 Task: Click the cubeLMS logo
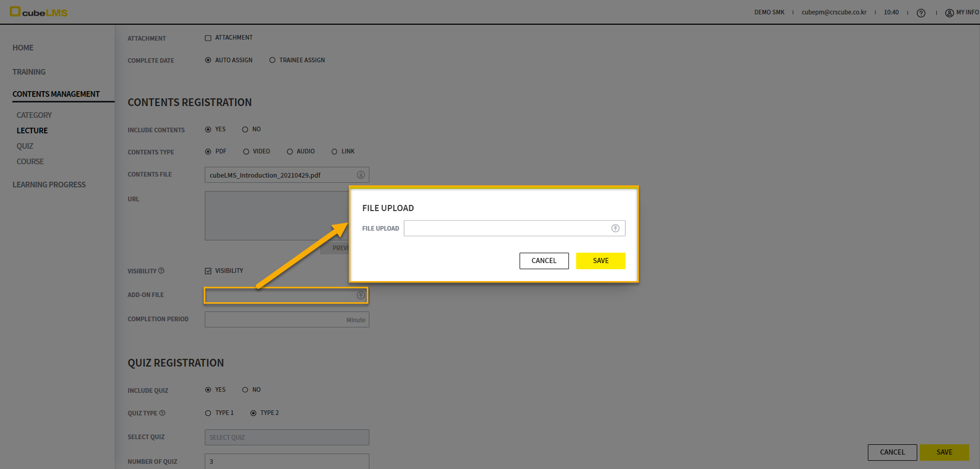(39, 12)
